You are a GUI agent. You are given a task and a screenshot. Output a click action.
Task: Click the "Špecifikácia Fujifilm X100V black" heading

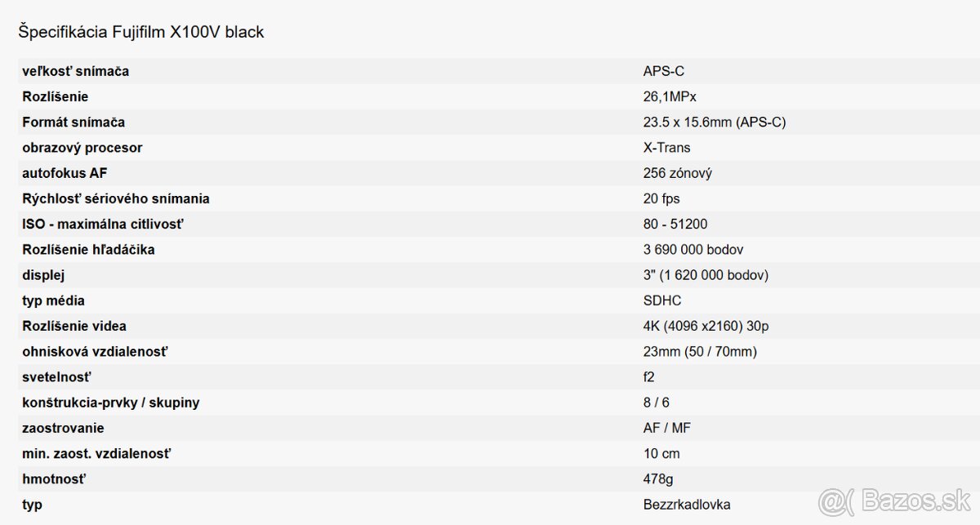140,33
